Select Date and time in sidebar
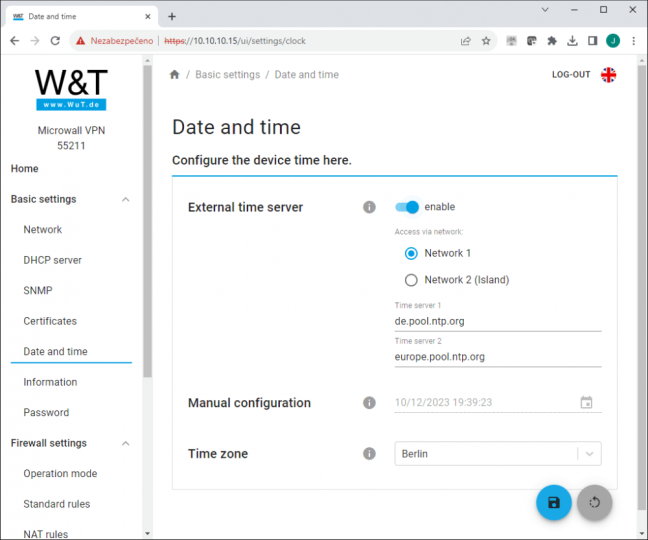Image resolution: width=648 pixels, height=540 pixels. (x=55, y=352)
